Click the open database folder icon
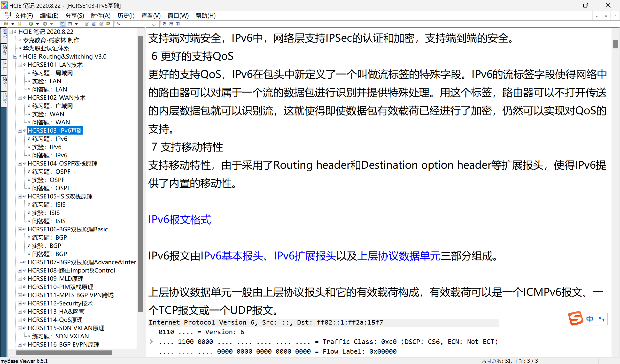This screenshot has height=364, width=620. click(6, 24)
